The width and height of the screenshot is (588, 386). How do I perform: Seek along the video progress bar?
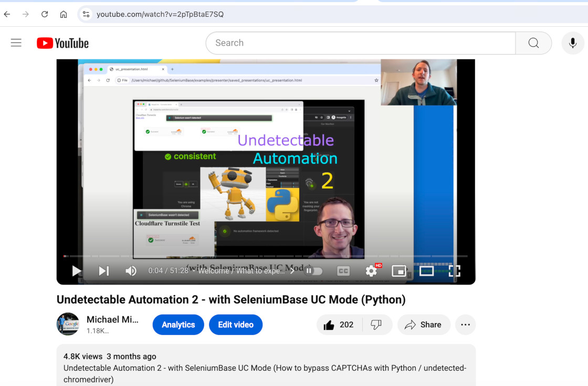[x=266, y=256]
